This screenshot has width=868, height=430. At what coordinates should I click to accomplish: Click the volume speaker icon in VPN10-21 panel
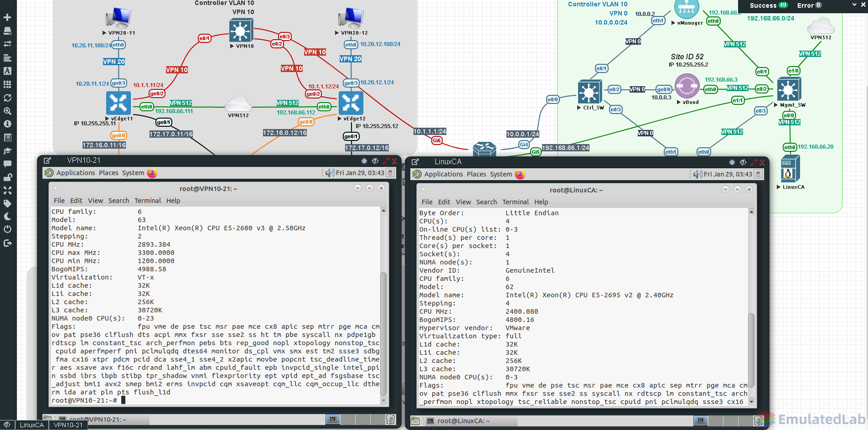330,173
